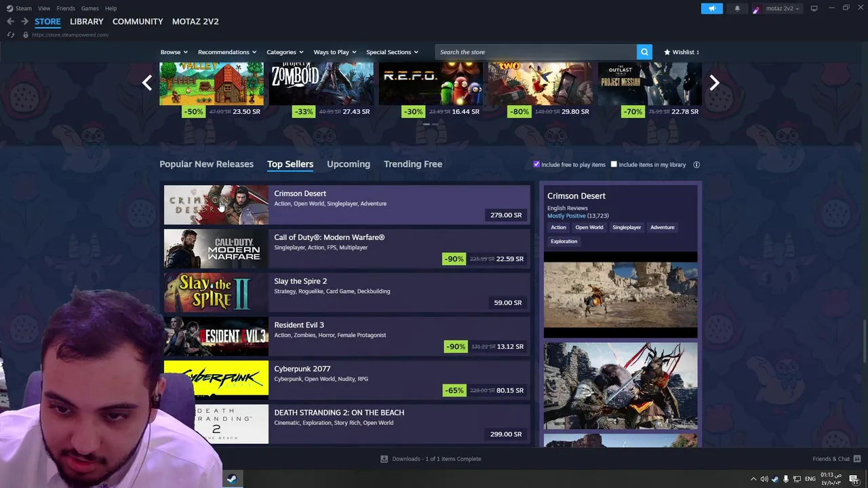The width and height of the screenshot is (868, 488).
Task: Open R.E.P.O. carousel deal thumbnail
Action: click(431, 83)
